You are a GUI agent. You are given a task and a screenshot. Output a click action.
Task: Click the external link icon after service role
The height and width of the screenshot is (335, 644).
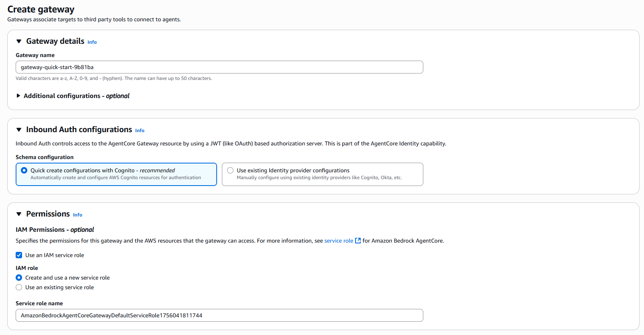tap(358, 241)
